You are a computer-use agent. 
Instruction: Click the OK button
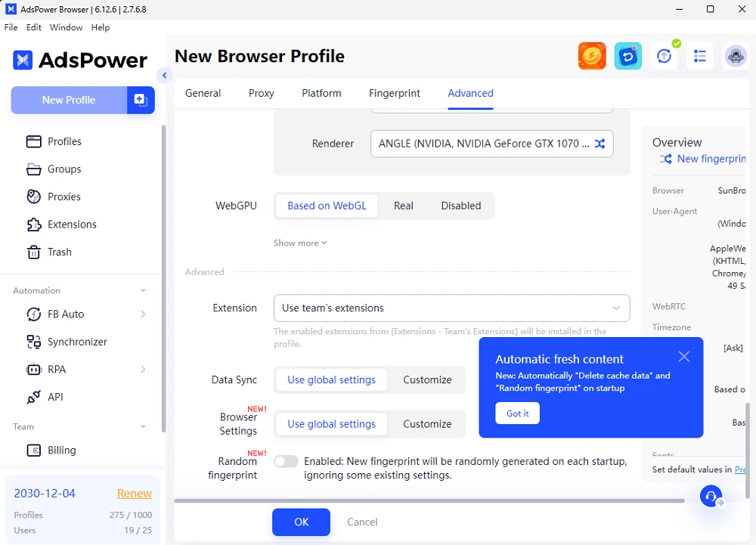click(302, 522)
